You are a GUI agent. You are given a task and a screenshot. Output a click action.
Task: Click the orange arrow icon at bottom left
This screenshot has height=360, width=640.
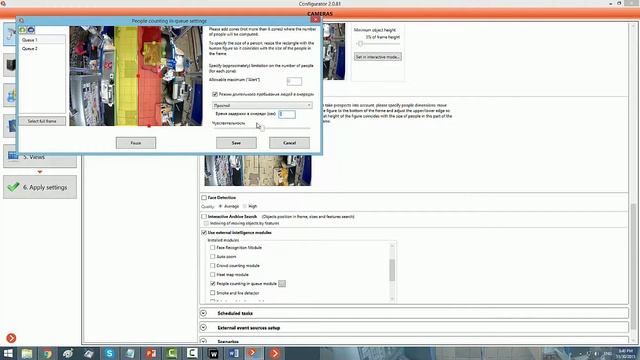point(11,338)
